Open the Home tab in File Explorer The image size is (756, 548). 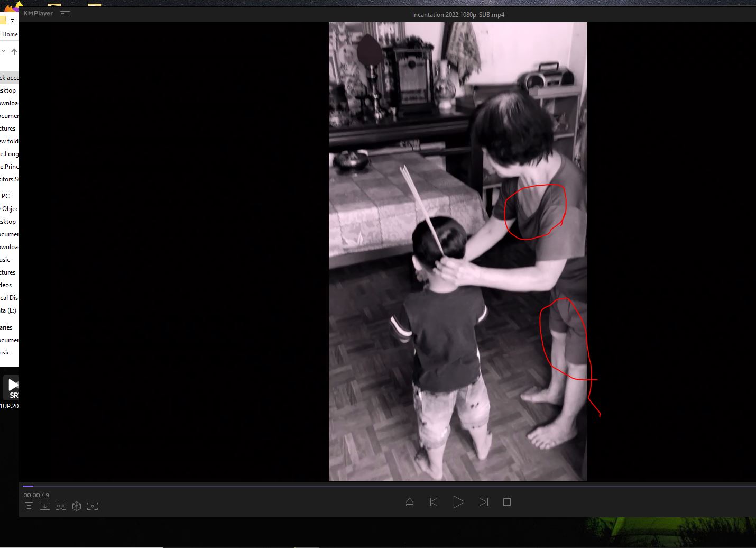[10, 34]
